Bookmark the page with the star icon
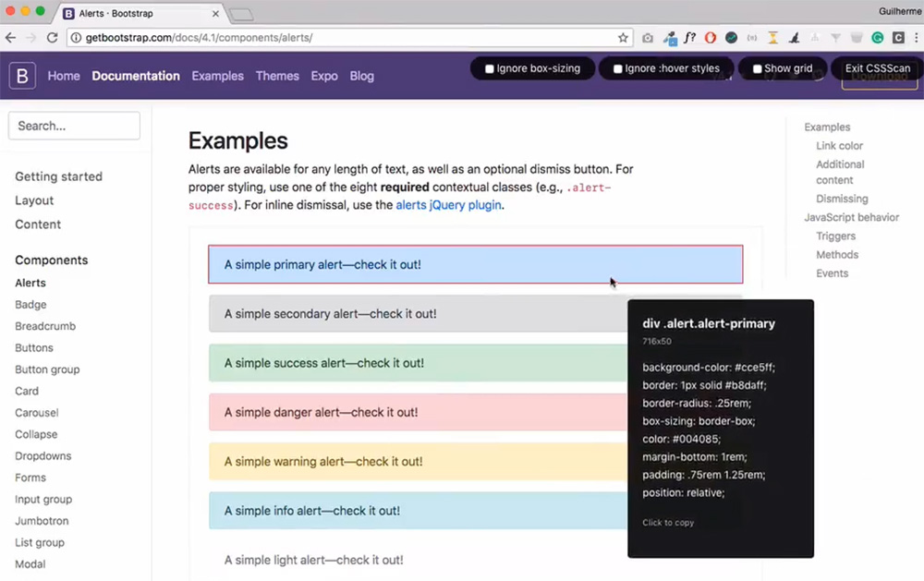This screenshot has width=924, height=581. coord(623,38)
